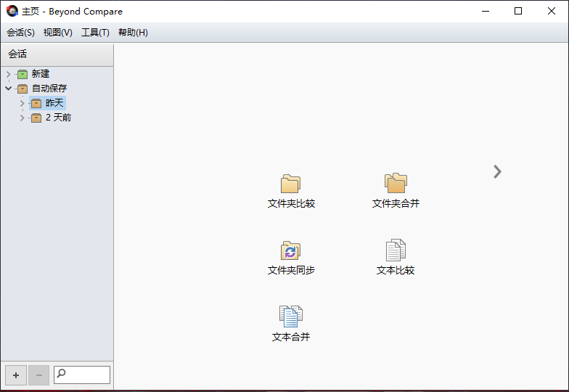Click the 新建 folder icon in session tree

(22, 74)
